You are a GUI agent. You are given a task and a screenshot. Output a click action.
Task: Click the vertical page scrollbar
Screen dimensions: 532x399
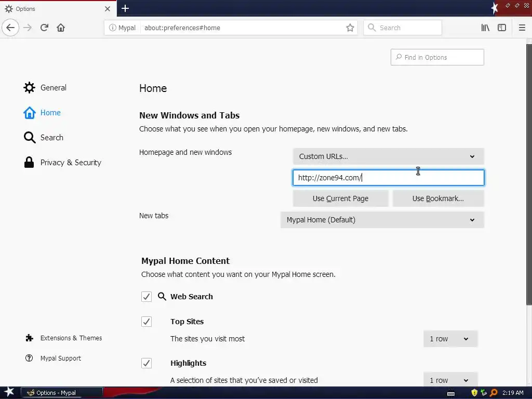(x=529, y=175)
